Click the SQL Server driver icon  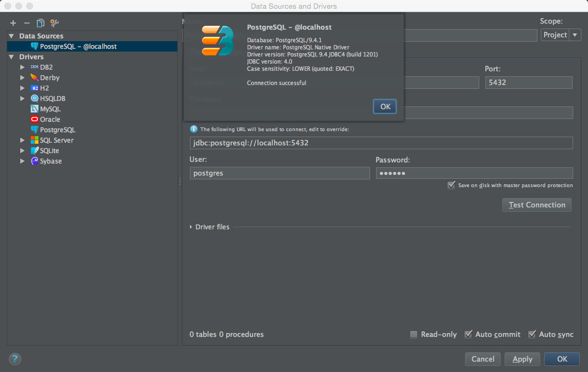[x=35, y=140]
